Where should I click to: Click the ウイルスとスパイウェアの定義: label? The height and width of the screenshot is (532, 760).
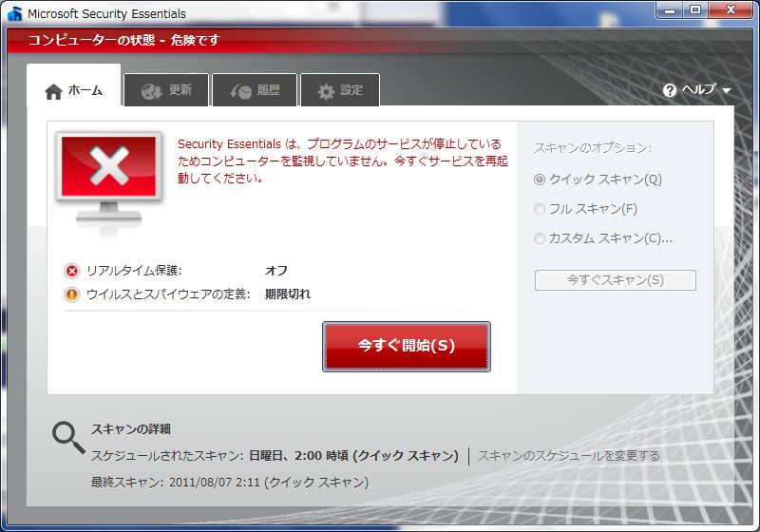tap(168, 294)
